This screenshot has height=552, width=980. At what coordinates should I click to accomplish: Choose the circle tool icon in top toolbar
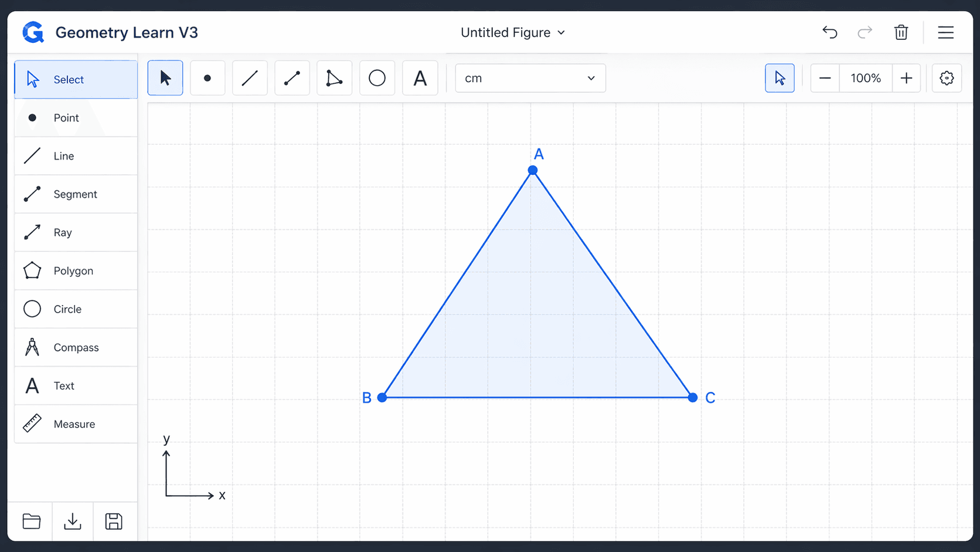377,78
